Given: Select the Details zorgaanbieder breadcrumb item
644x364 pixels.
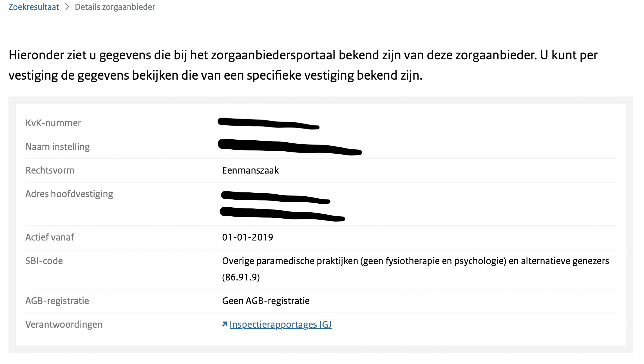Looking at the screenshot, I should tap(114, 7).
